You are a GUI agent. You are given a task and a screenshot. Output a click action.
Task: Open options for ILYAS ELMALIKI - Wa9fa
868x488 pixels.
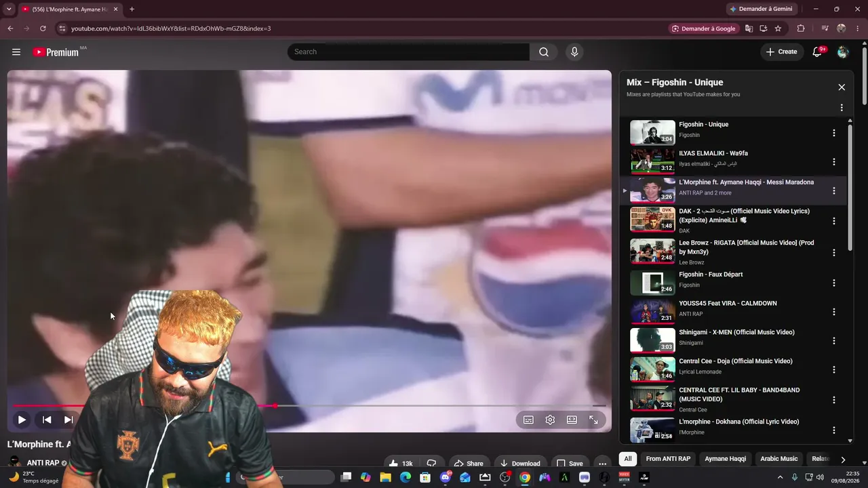(834, 162)
